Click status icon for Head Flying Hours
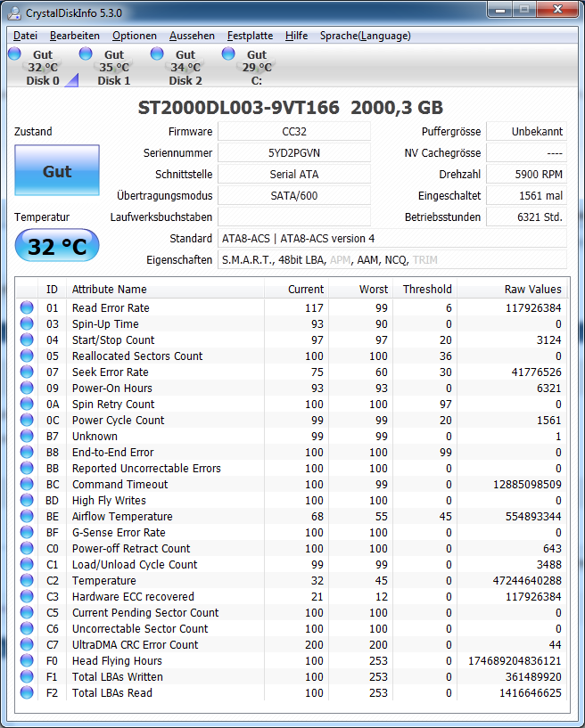585x728 pixels. (x=27, y=660)
